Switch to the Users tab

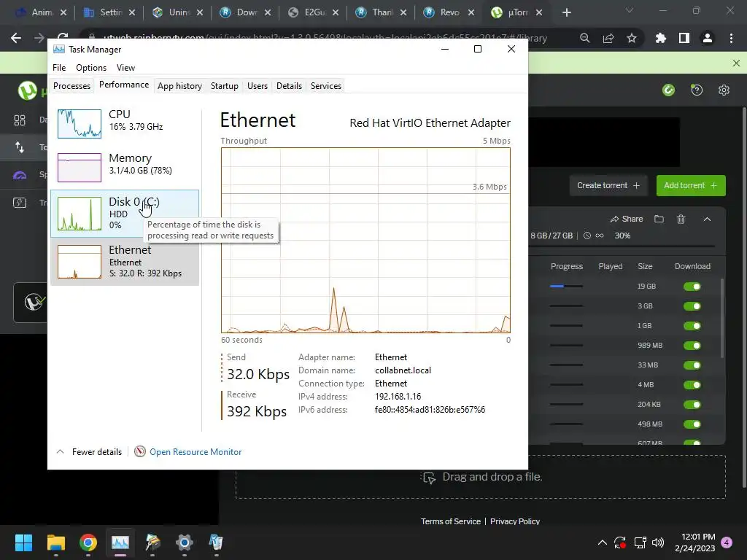pos(258,86)
